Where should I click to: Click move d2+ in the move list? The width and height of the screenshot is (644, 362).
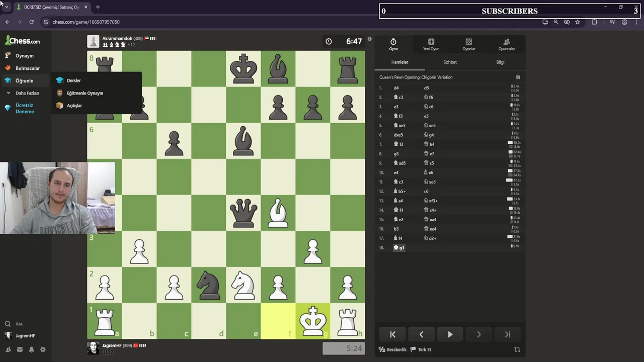click(x=431, y=238)
